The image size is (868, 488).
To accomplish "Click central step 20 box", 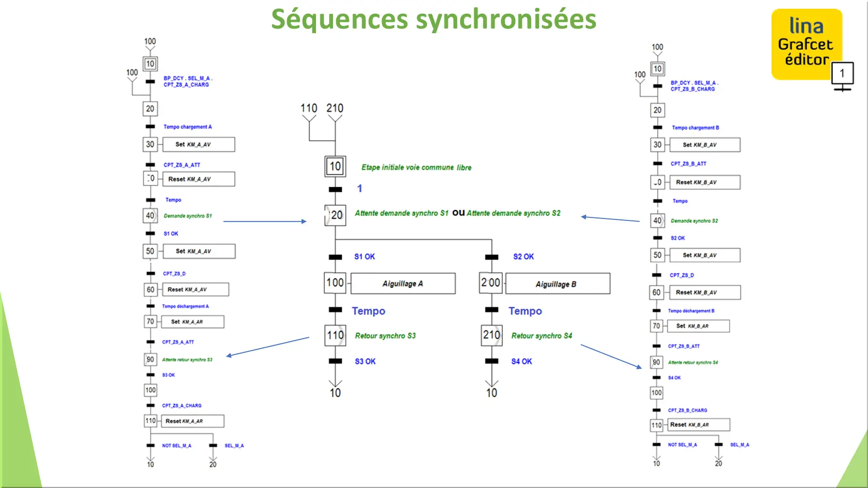I will pos(335,215).
